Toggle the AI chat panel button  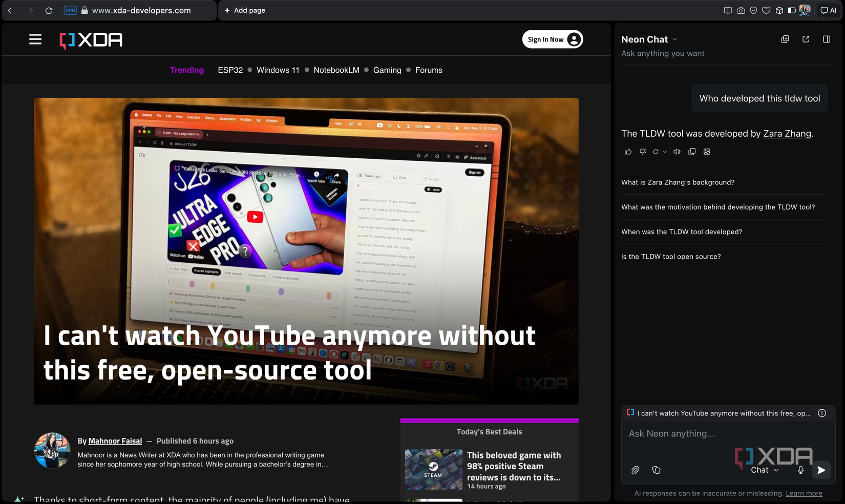828,10
